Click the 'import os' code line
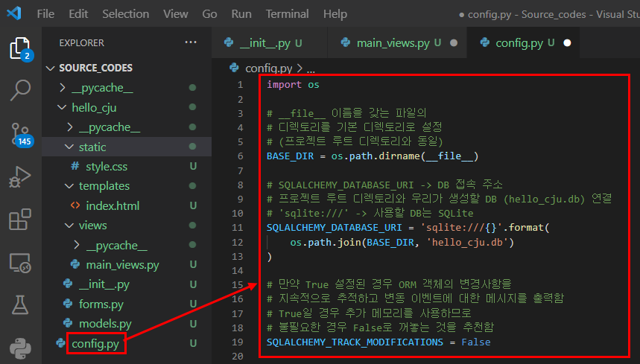This screenshot has width=640, height=364. click(x=293, y=84)
